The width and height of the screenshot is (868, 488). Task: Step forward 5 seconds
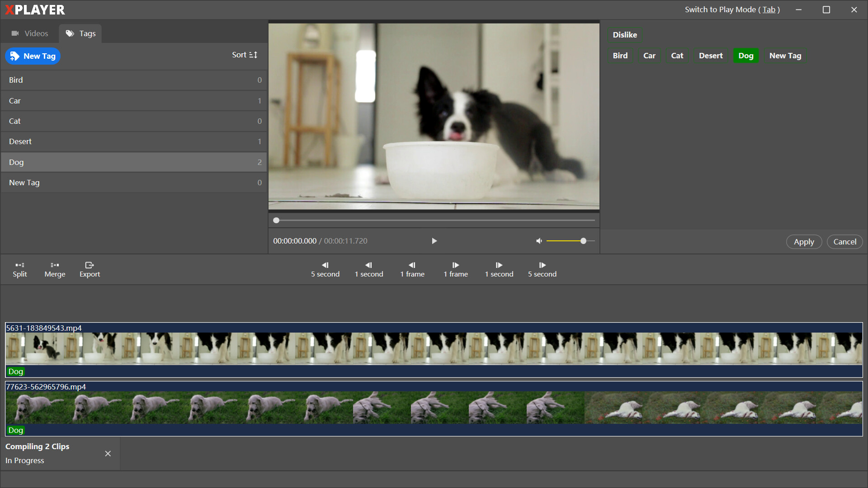(542, 270)
